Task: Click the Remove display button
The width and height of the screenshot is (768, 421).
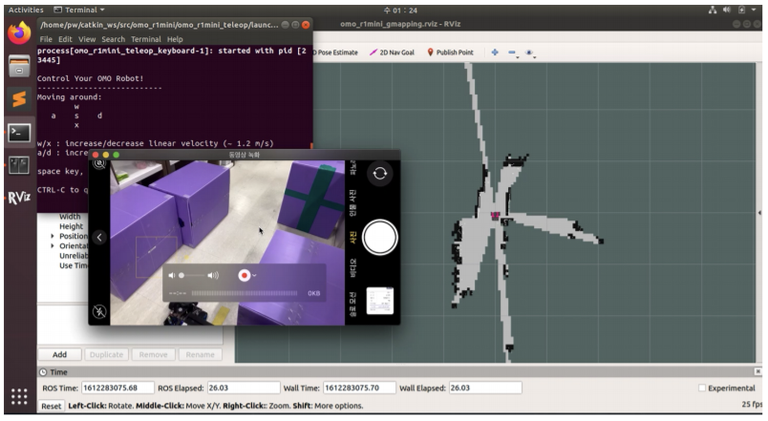Action: [x=153, y=354]
